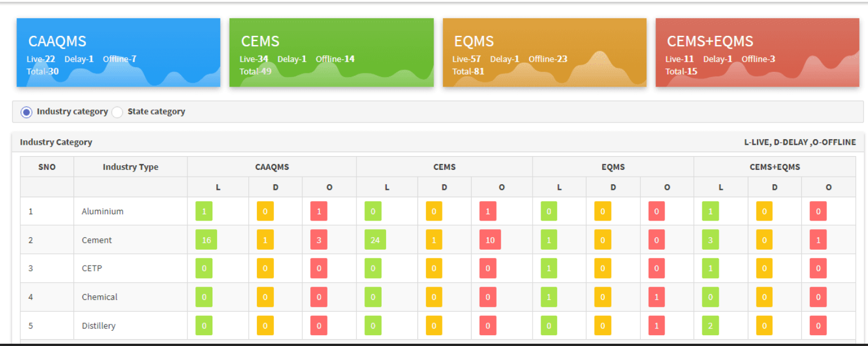Click Cement CEMS offline badge showing 10
Viewport: 868px width, 346px height.
coord(490,240)
